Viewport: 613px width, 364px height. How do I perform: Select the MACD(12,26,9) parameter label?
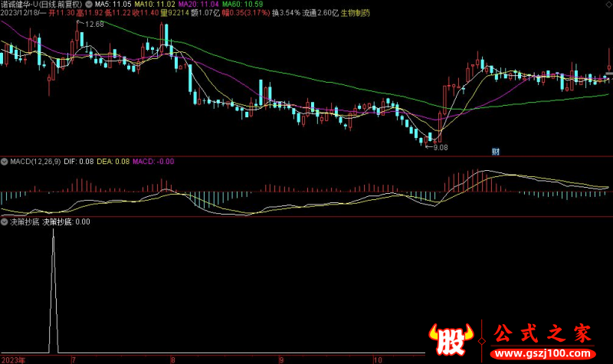tap(36, 162)
